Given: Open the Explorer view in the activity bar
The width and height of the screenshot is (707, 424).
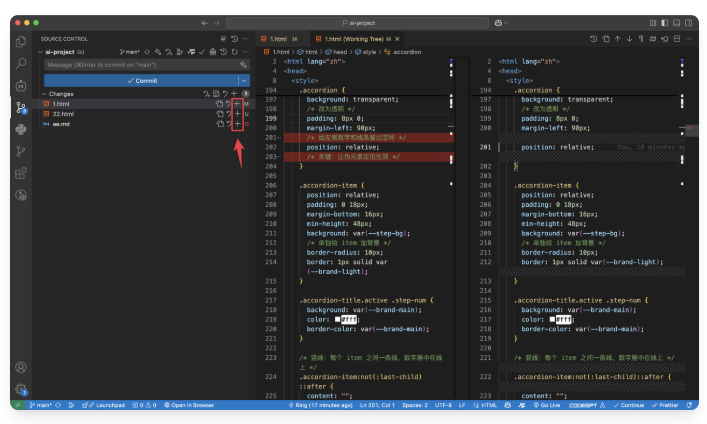Looking at the screenshot, I should click(x=21, y=42).
